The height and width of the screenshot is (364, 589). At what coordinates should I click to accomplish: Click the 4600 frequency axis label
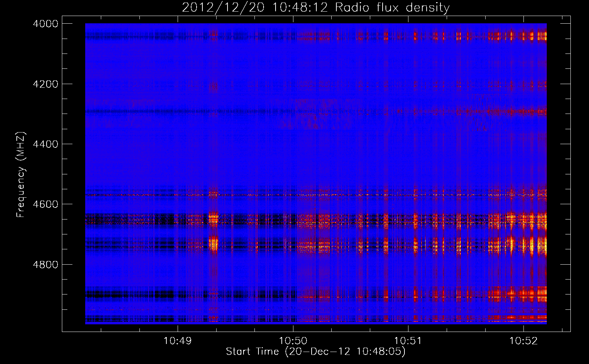pos(46,204)
